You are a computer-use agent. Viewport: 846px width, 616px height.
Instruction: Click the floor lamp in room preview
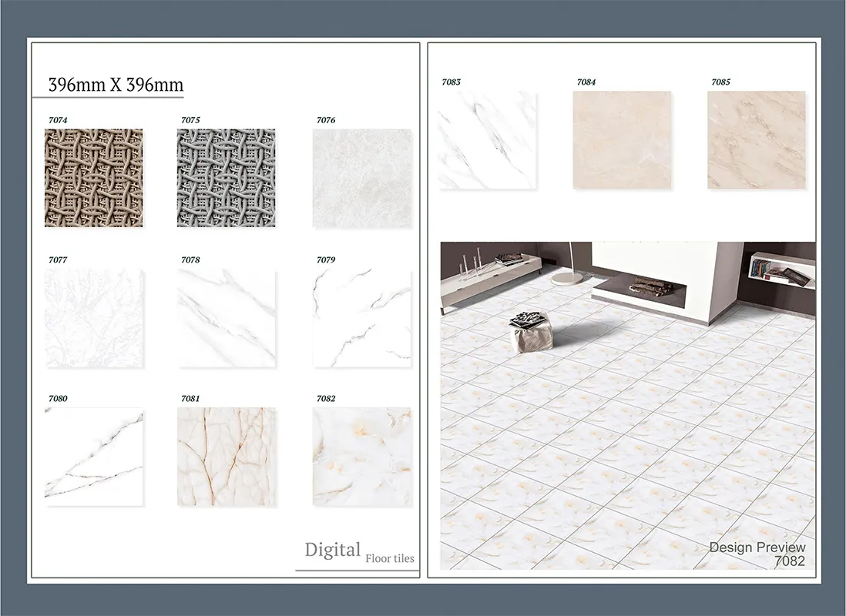coord(569,263)
